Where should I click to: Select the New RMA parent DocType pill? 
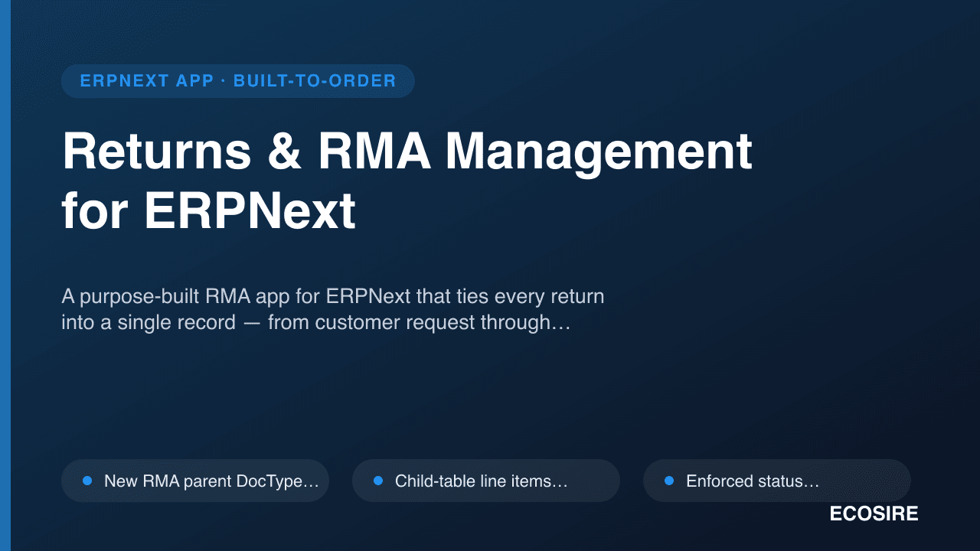tap(195, 481)
